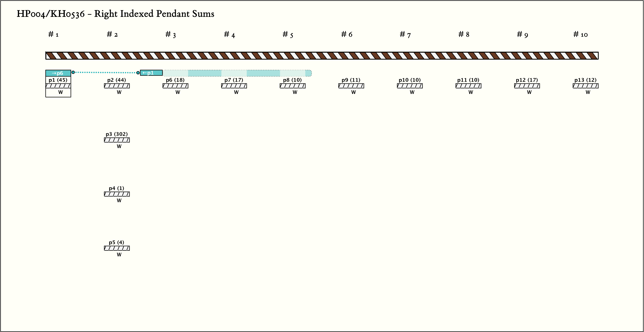Image resolution: width=644 pixels, height=332 pixels.
Task: Click the hatched box under p13 (12)
Action: [585, 86]
